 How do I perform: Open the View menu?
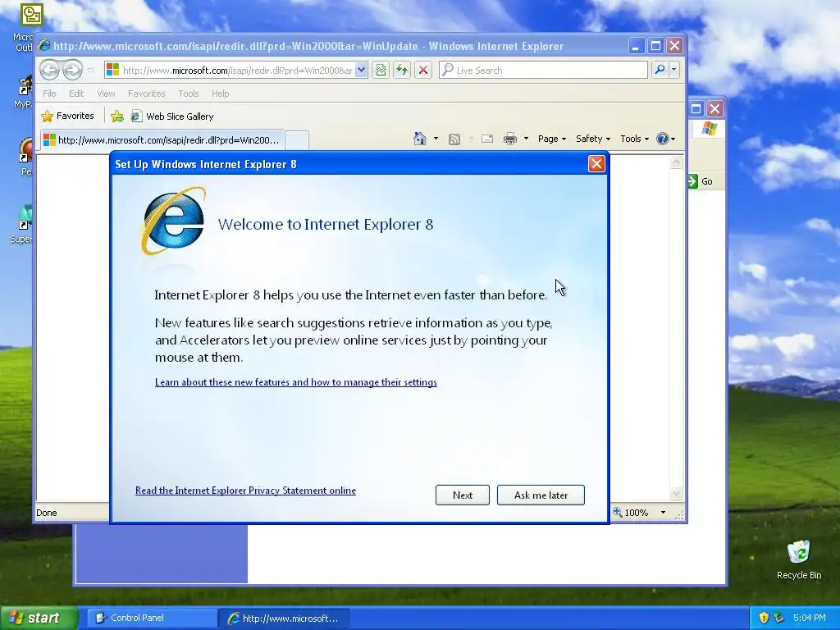[x=106, y=94]
